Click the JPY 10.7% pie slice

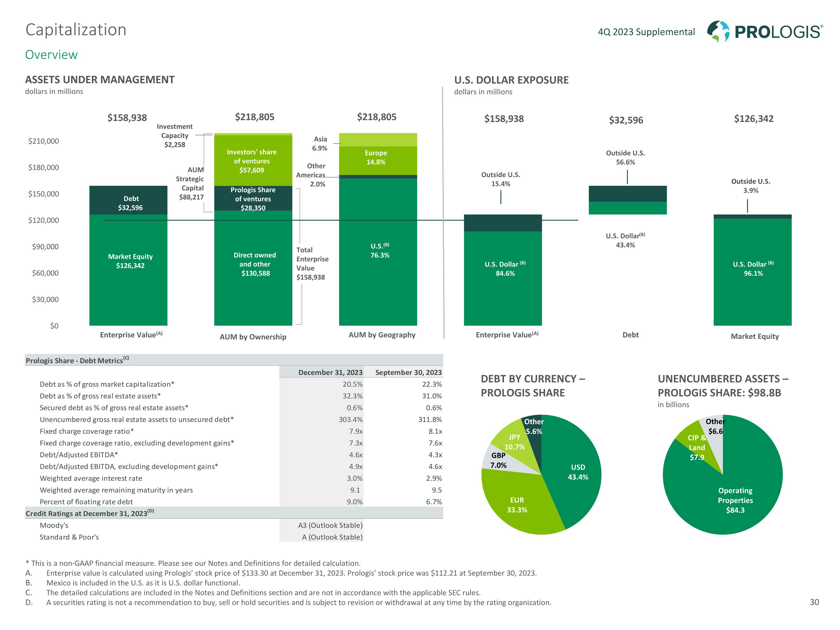coord(515,442)
